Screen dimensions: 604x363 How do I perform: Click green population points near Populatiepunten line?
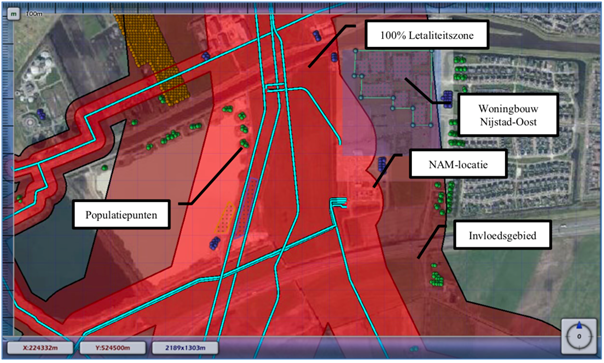[x=245, y=144]
